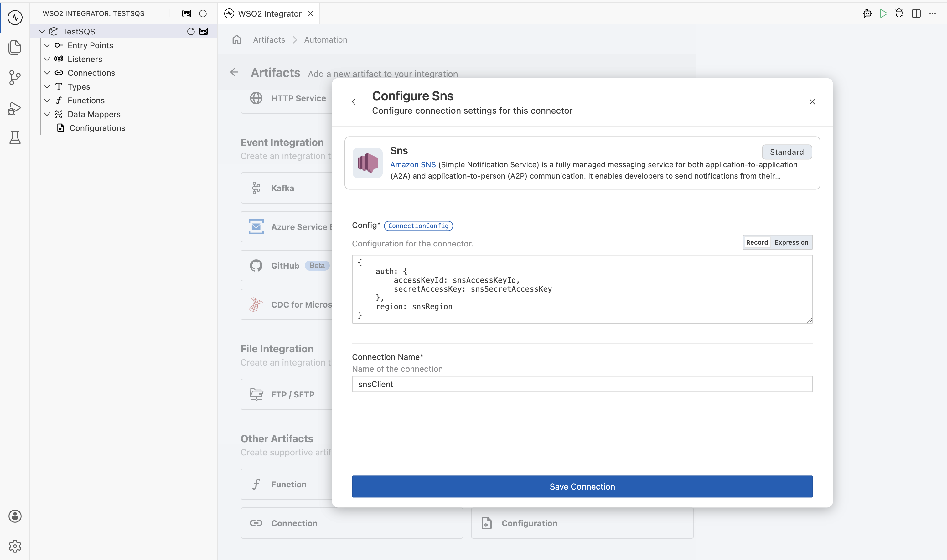Select the Function artifact card

pyautogui.click(x=286, y=484)
